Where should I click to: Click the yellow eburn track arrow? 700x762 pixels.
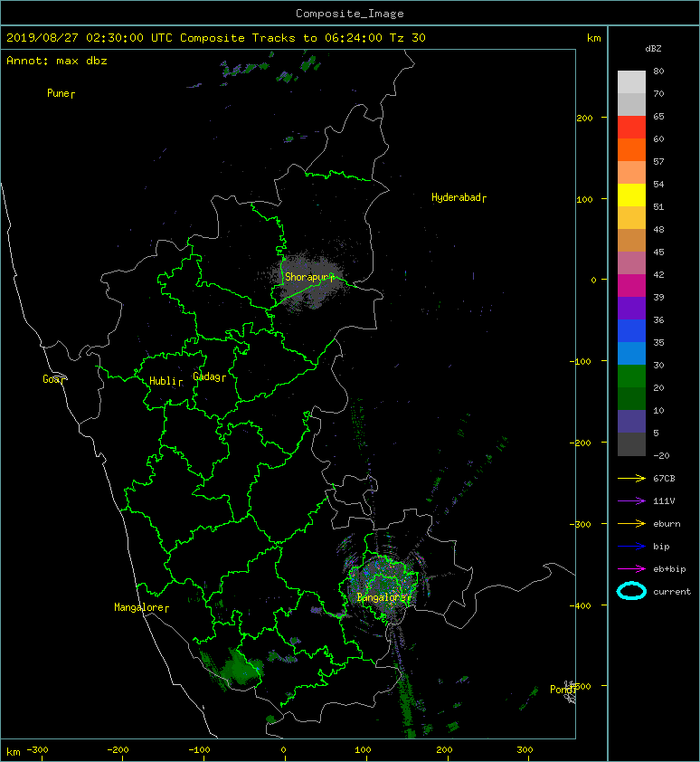[631, 523]
